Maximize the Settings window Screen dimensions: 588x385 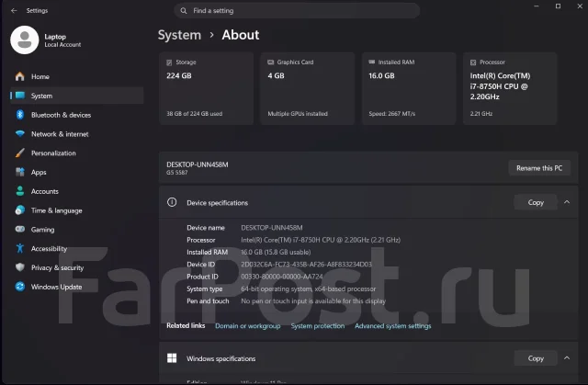(558, 6)
